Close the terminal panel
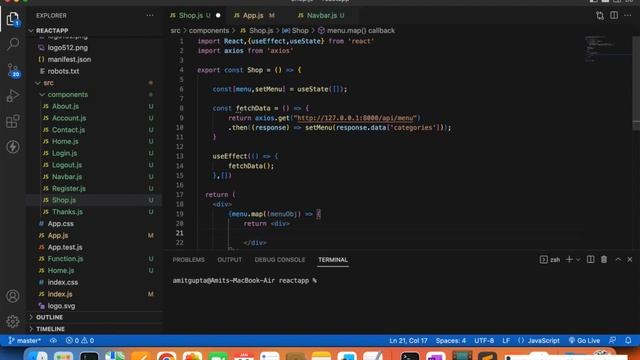The width and height of the screenshot is (640, 360). tap(630, 260)
